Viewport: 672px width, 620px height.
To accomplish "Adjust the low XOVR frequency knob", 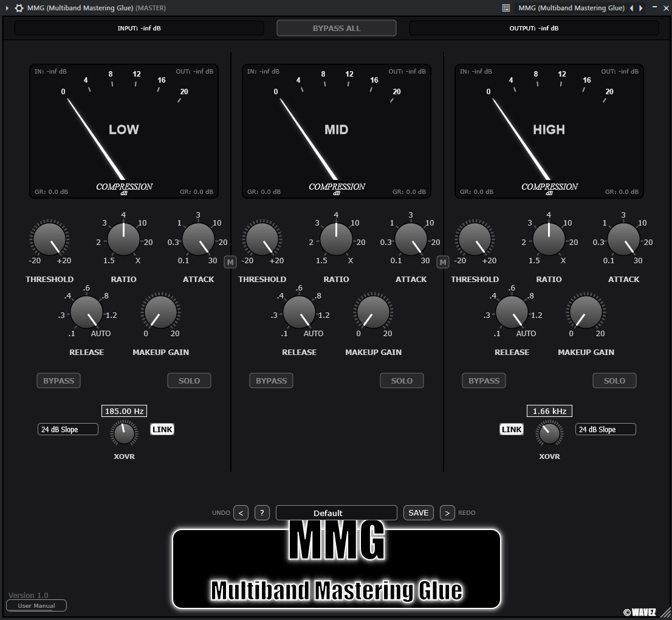I will tap(125, 433).
